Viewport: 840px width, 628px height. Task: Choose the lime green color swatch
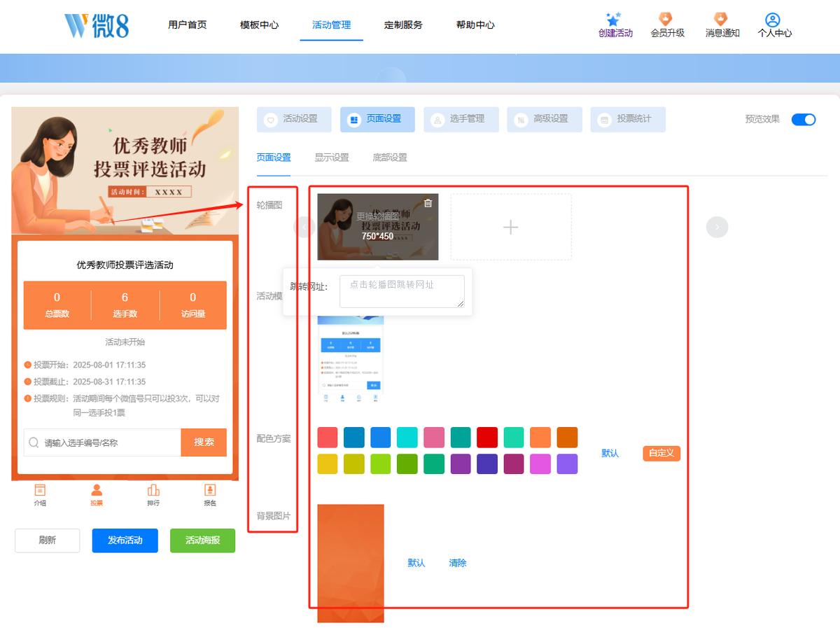[381, 464]
